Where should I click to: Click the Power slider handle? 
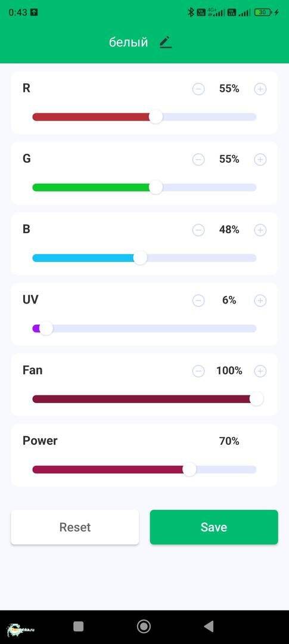click(189, 469)
